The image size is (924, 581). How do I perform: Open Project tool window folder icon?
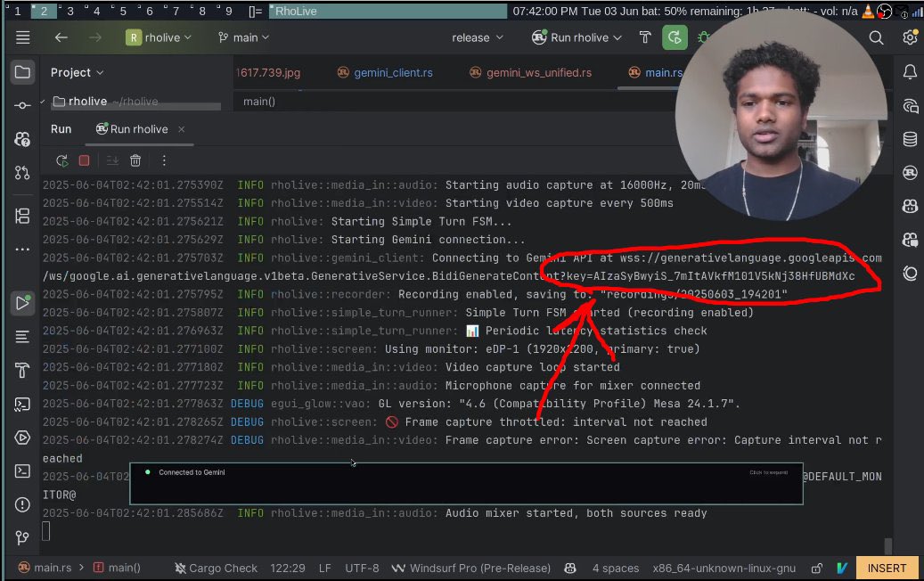tap(22, 72)
